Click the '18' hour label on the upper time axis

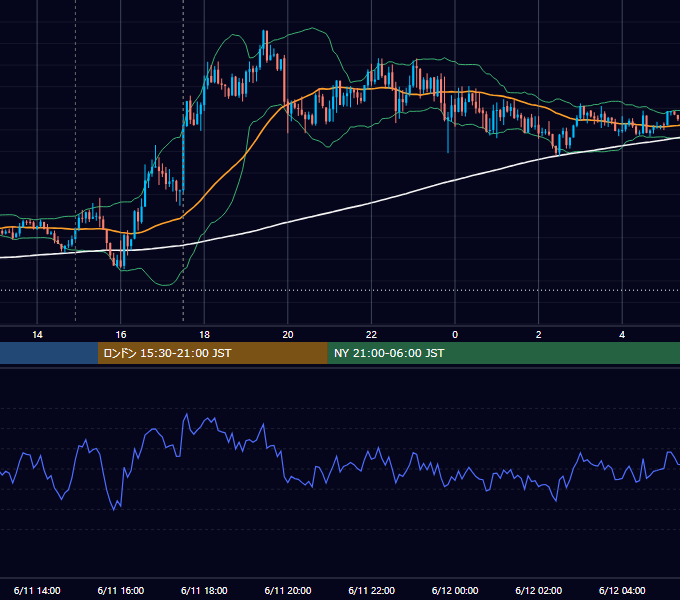[204, 335]
